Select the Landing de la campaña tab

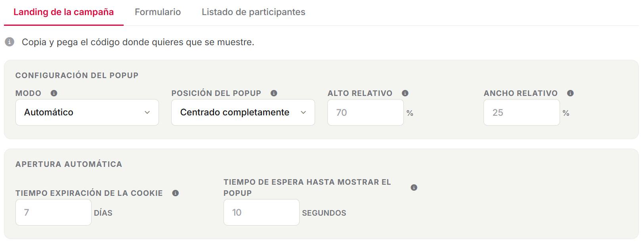tap(63, 12)
